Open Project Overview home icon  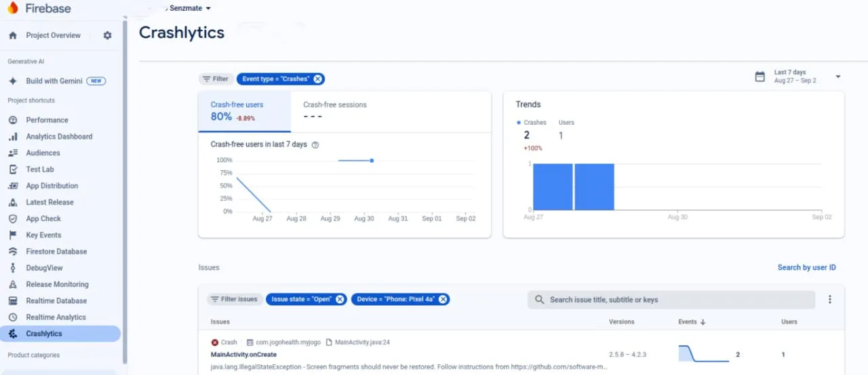point(13,35)
